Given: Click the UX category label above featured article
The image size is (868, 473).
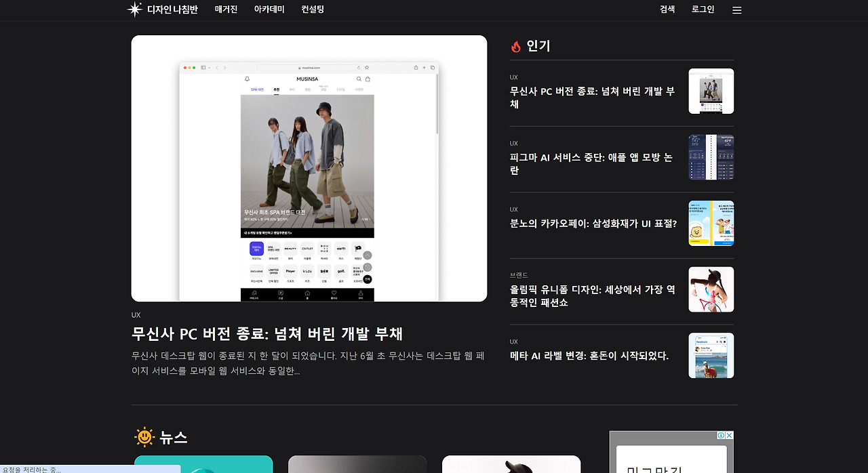Looking at the screenshot, I should 136,314.
